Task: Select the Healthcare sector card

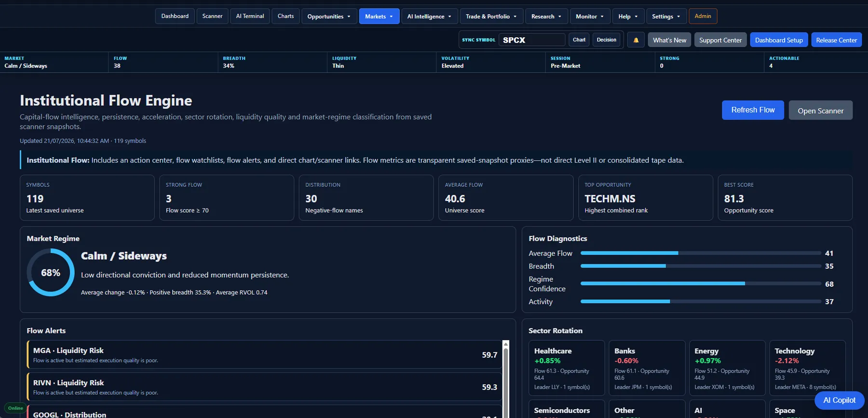Action: click(567, 368)
